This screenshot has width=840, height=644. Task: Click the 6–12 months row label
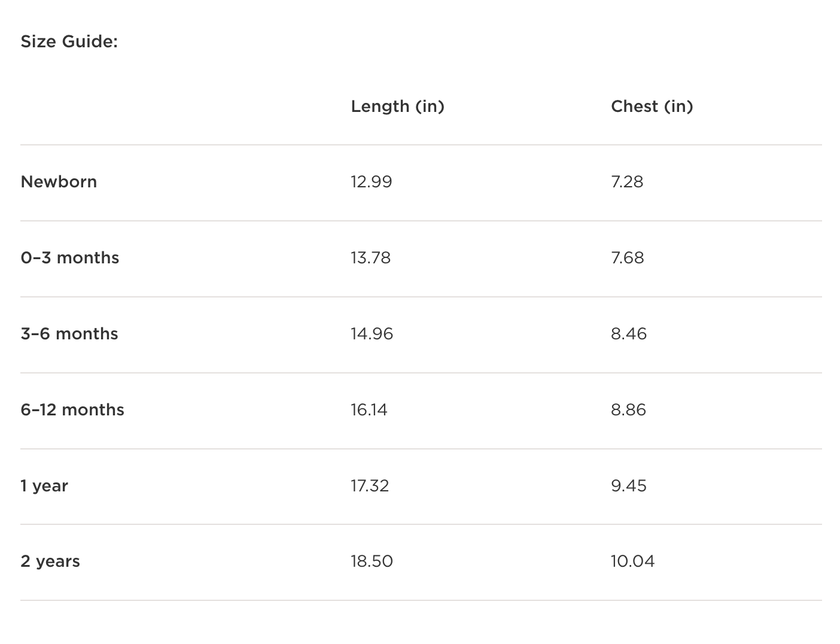click(x=72, y=410)
